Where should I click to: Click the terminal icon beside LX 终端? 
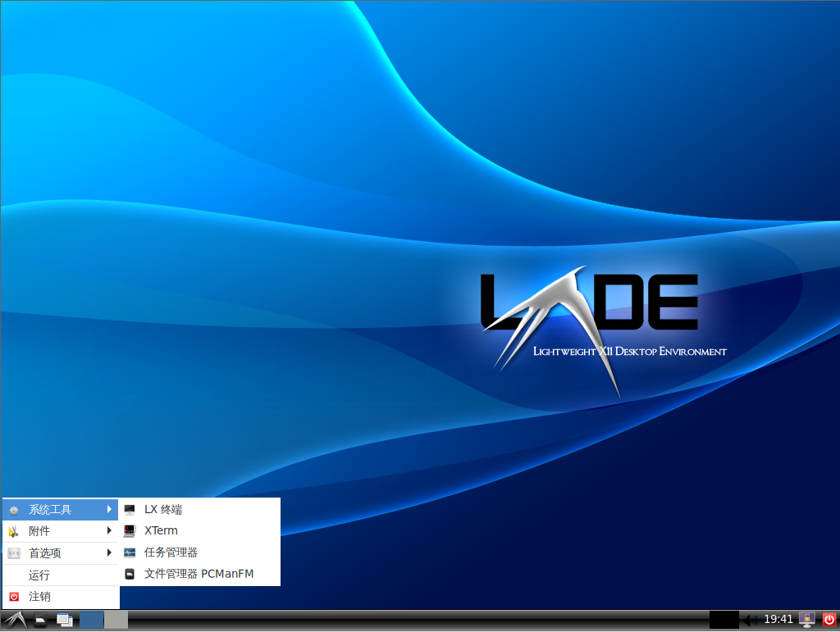(x=130, y=510)
